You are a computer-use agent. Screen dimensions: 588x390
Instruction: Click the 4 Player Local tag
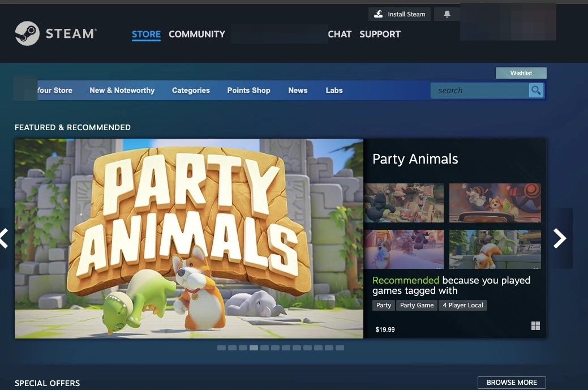pos(463,305)
